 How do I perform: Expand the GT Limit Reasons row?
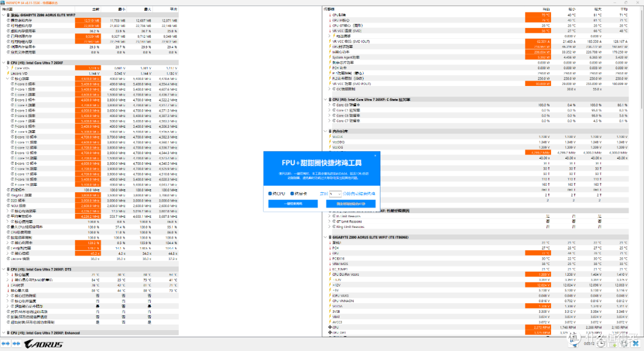[329, 221]
